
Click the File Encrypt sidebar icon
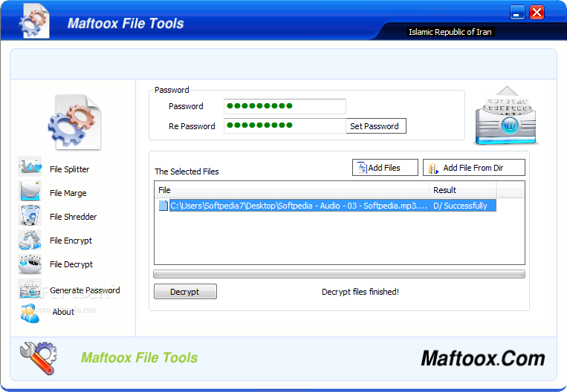(x=30, y=240)
